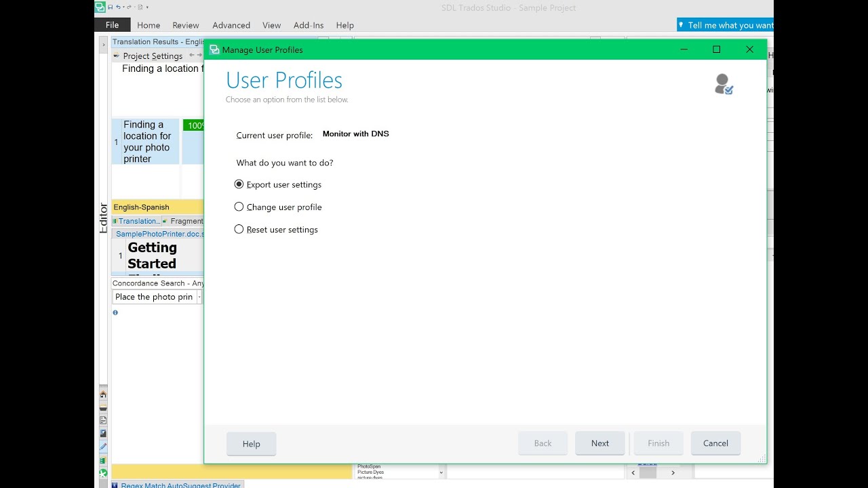Maximize the Manage User Profiles dialog
The image size is (868, 488).
point(716,49)
